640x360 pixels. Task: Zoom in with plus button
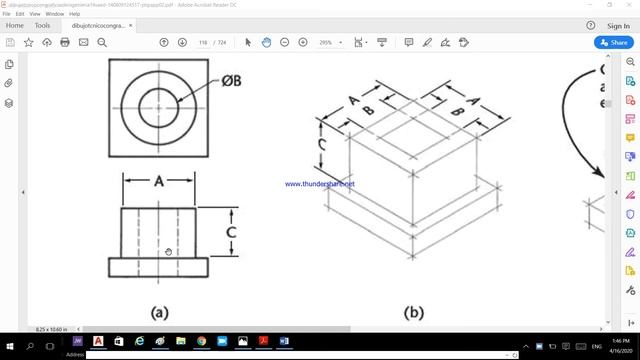[303, 42]
